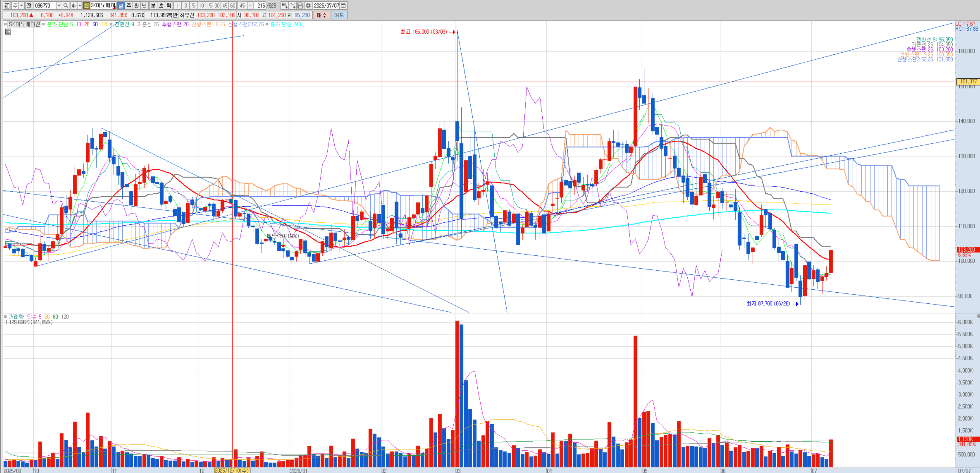Select the 1 interval button
The image size is (980, 473).
178,5
